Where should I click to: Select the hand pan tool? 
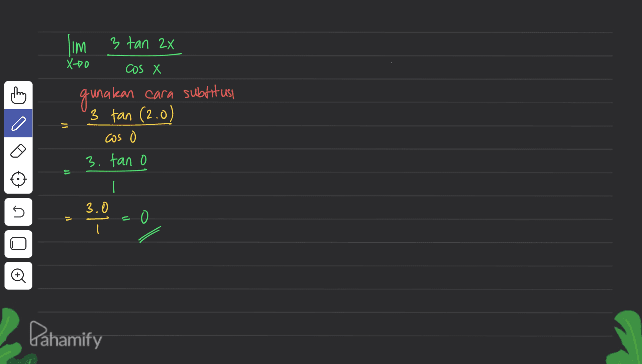[x=18, y=95]
